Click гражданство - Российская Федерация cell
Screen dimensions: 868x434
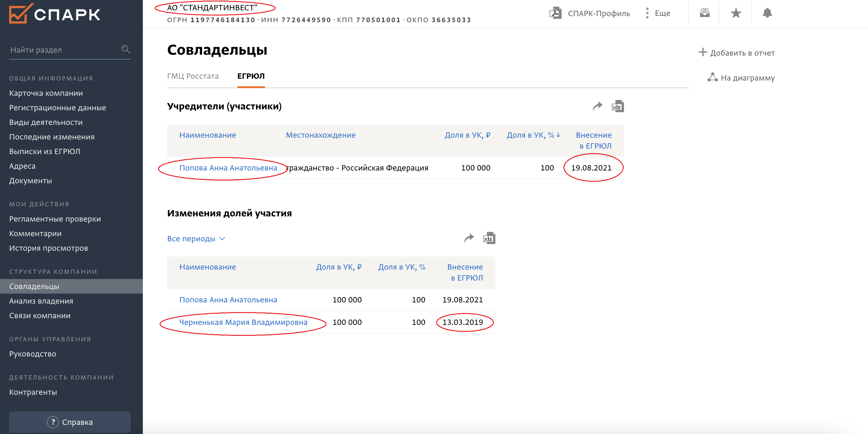[x=357, y=168]
